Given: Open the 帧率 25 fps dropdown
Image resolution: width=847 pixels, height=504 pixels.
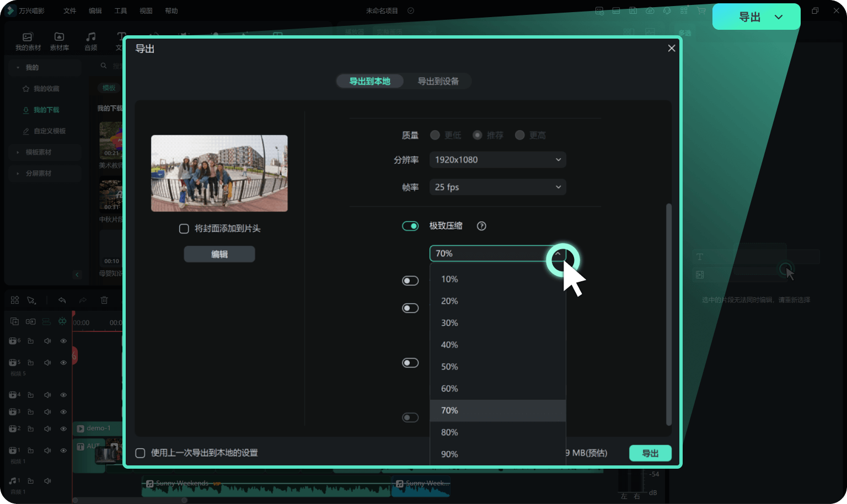Looking at the screenshot, I should coord(497,187).
